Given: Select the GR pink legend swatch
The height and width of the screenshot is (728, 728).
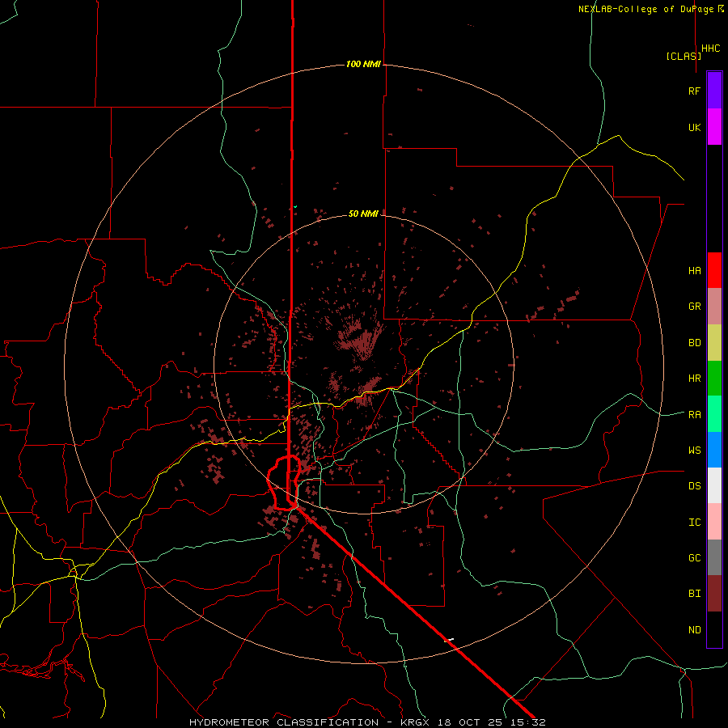Looking at the screenshot, I should click(714, 307).
